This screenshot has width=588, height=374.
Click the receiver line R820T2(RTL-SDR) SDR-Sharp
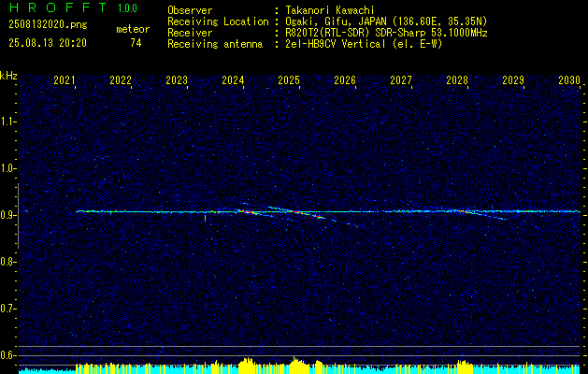[354, 33]
